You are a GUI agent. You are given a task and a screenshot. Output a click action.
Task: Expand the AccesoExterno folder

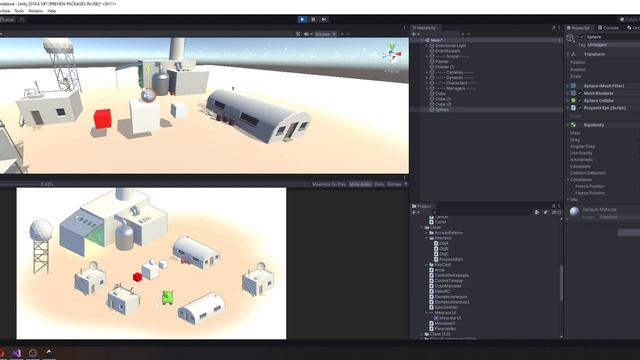click(427, 233)
